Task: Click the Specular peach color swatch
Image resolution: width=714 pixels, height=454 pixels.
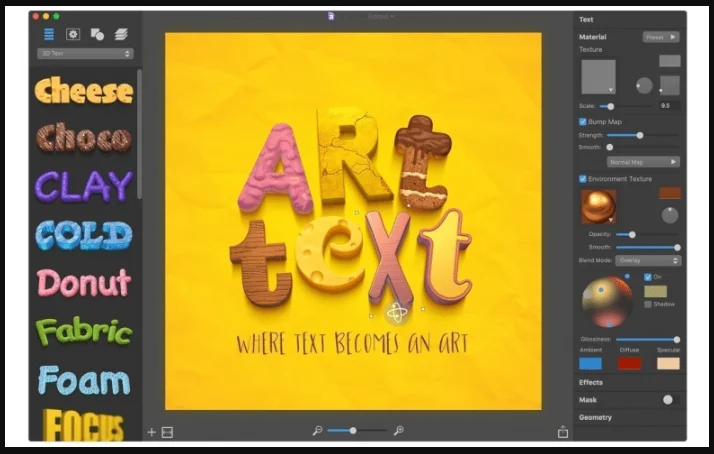Action: [668, 363]
